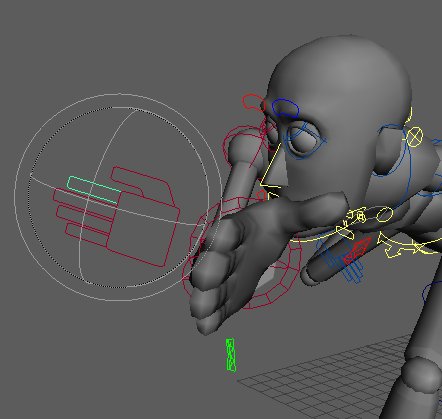
Task: Select the red eyebrow control curve
Action: [254, 103]
